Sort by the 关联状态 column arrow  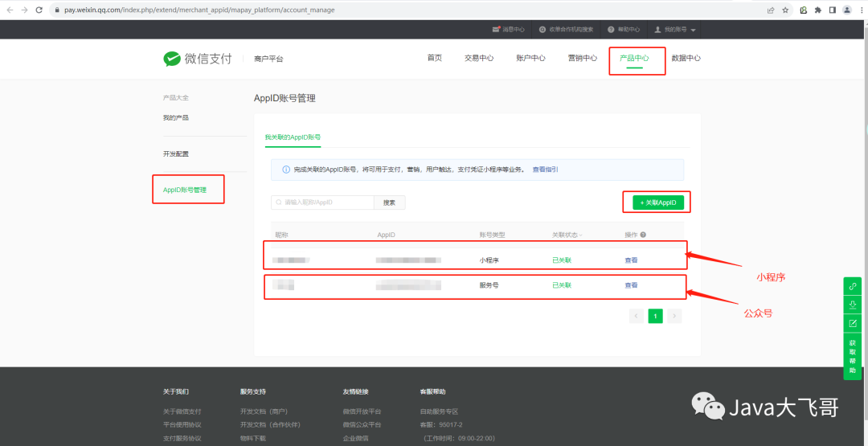581,235
